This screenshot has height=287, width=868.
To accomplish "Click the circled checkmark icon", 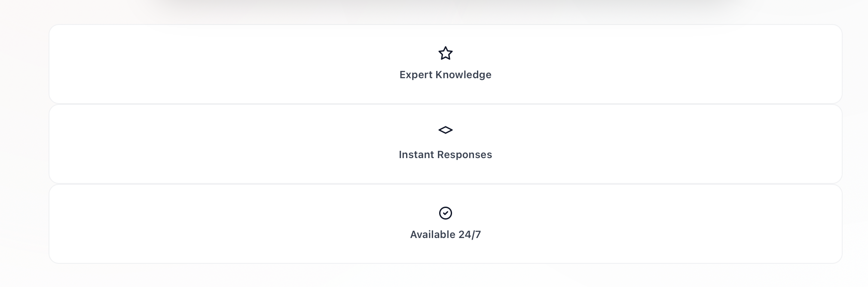I will pos(445,213).
